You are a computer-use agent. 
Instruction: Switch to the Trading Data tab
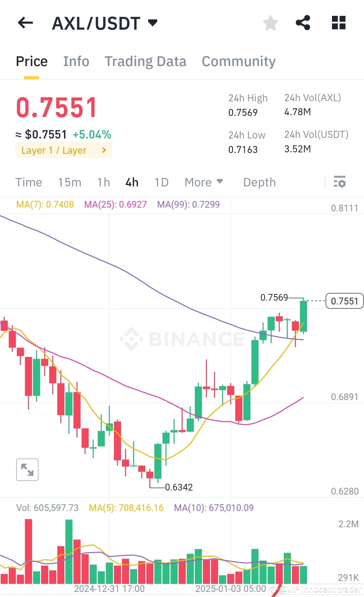click(x=146, y=61)
